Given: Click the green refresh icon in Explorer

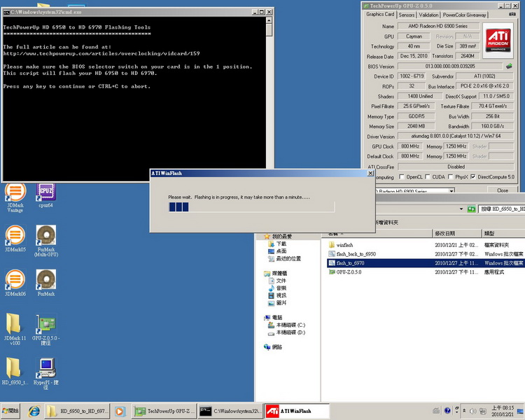Looking at the screenshot, I should tap(471, 209).
